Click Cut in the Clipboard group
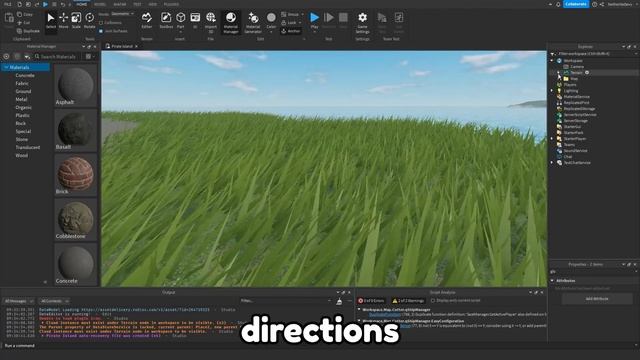This screenshot has height=360, width=640. pos(24,23)
